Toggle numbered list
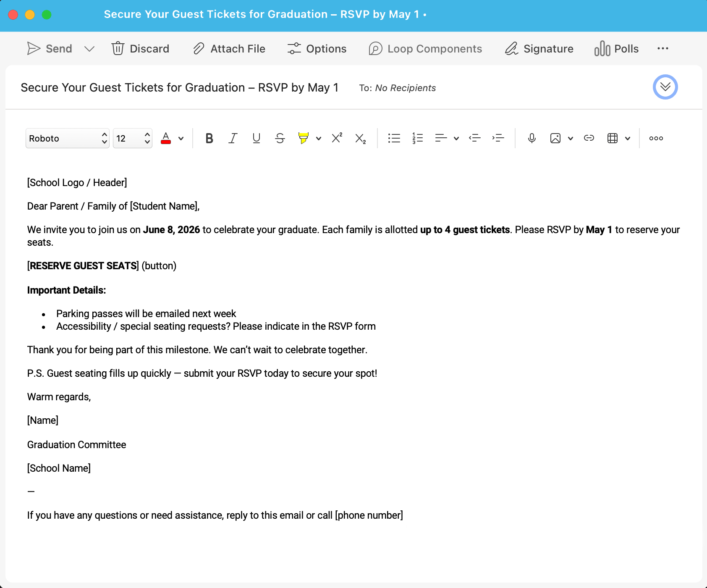The width and height of the screenshot is (707, 588). (417, 138)
